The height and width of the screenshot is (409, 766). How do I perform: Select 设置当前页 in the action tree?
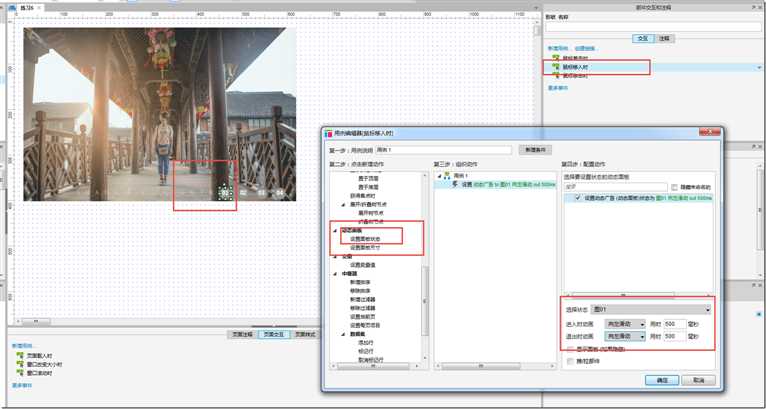point(362,317)
